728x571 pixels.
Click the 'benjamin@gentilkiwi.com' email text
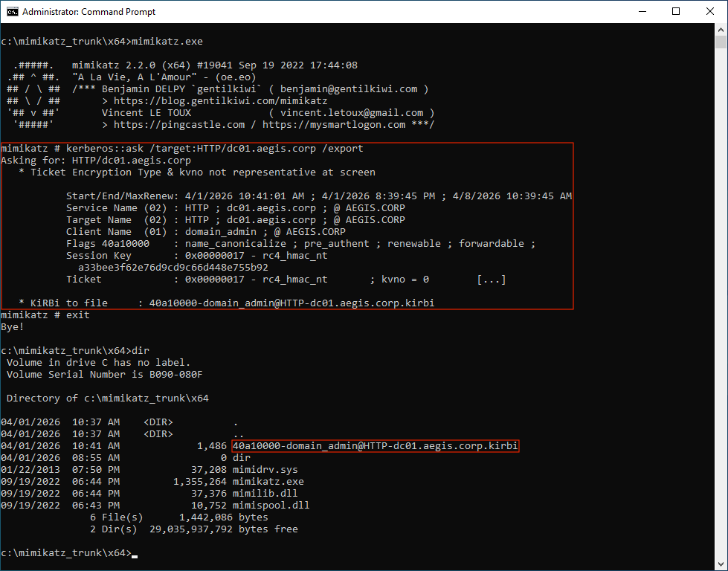tap(348, 88)
